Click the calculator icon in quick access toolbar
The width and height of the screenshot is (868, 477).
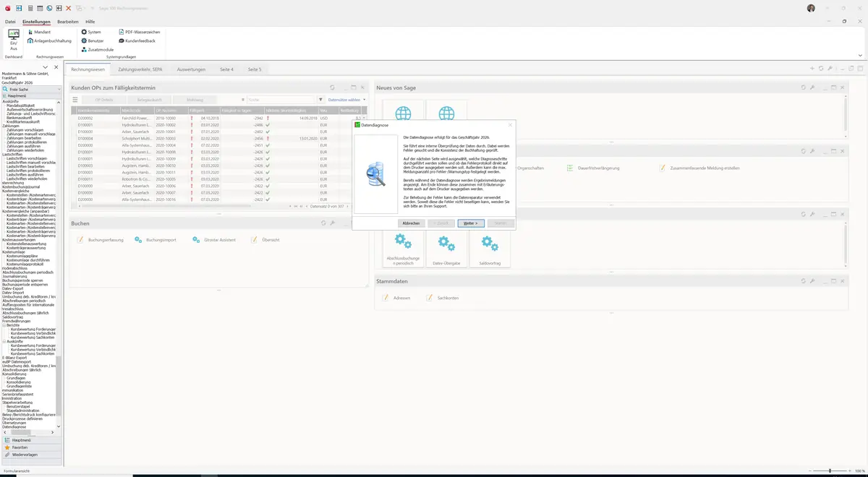point(30,8)
